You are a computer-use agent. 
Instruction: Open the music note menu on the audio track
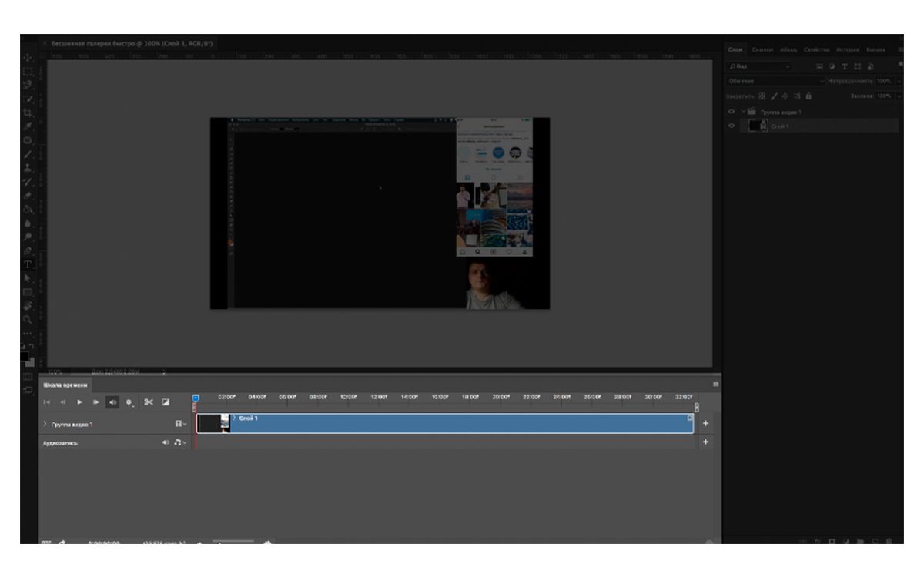tap(179, 443)
